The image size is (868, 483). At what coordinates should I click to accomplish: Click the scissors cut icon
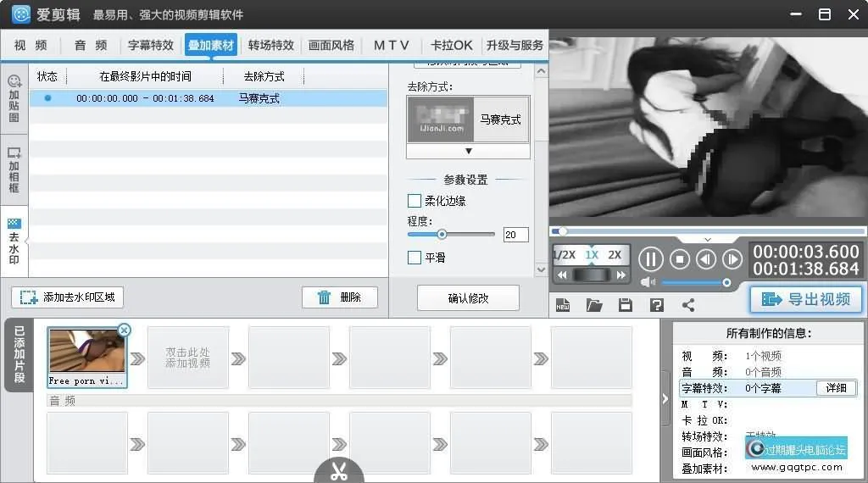pyautogui.click(x=339, y=470)
